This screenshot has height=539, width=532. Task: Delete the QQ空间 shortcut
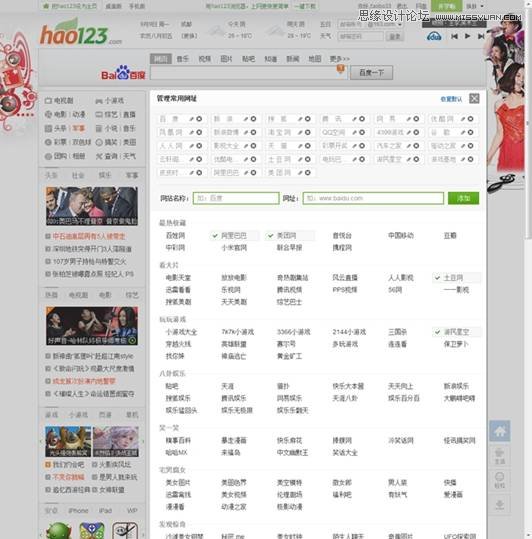(x=362, y=132)
